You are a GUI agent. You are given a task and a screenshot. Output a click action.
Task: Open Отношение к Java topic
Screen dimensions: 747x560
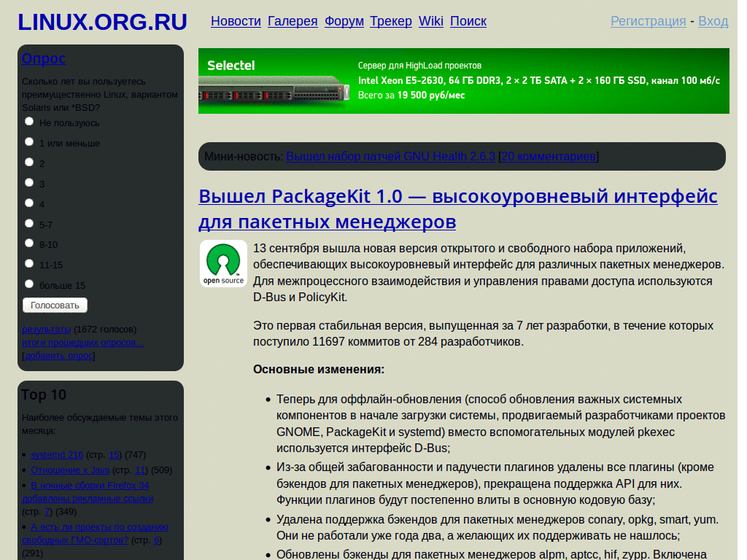click(70, 470)
